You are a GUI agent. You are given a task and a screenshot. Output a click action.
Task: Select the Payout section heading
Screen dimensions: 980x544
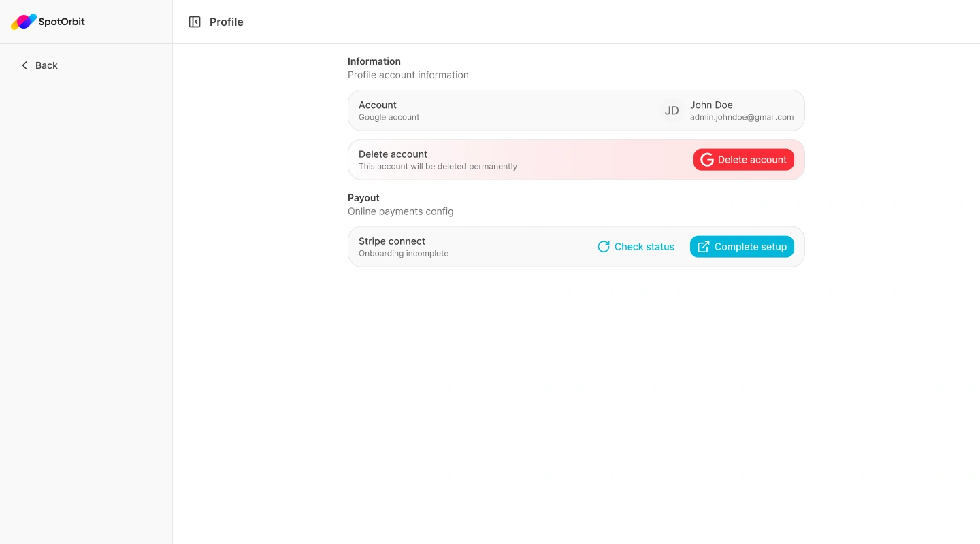point(363,198)
